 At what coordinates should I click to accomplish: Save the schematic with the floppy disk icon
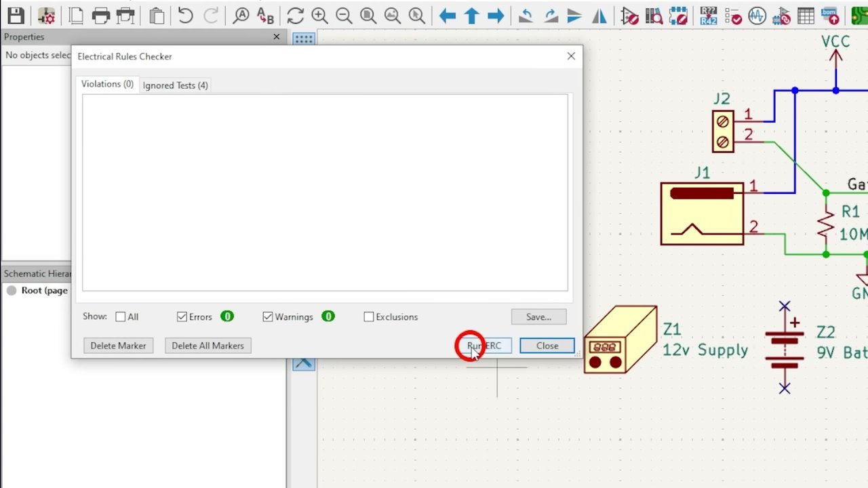point(16,15)
